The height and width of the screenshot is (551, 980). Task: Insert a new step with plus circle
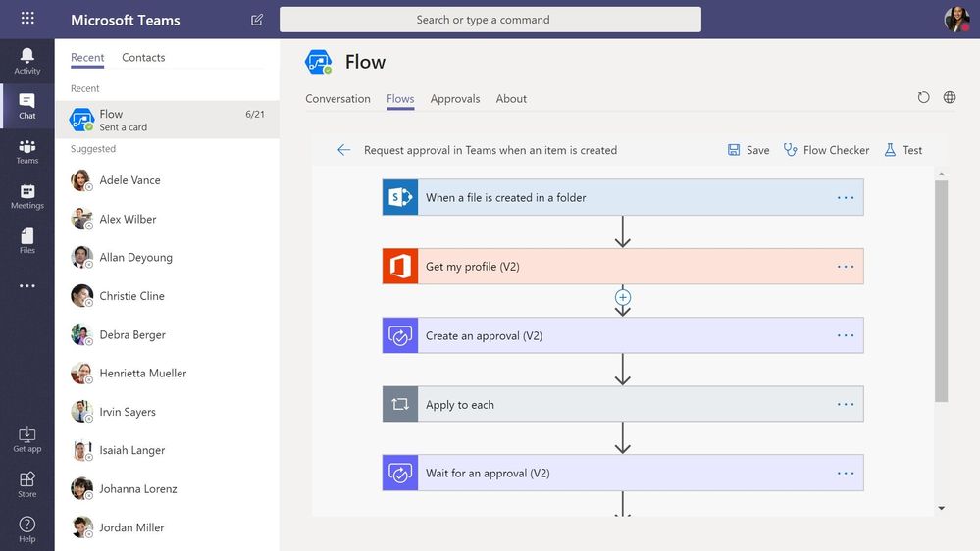[x=623, y=297]
